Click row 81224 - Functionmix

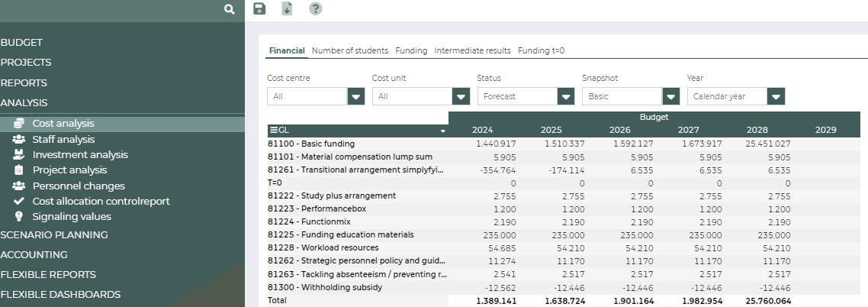click(x=310, y=221)
